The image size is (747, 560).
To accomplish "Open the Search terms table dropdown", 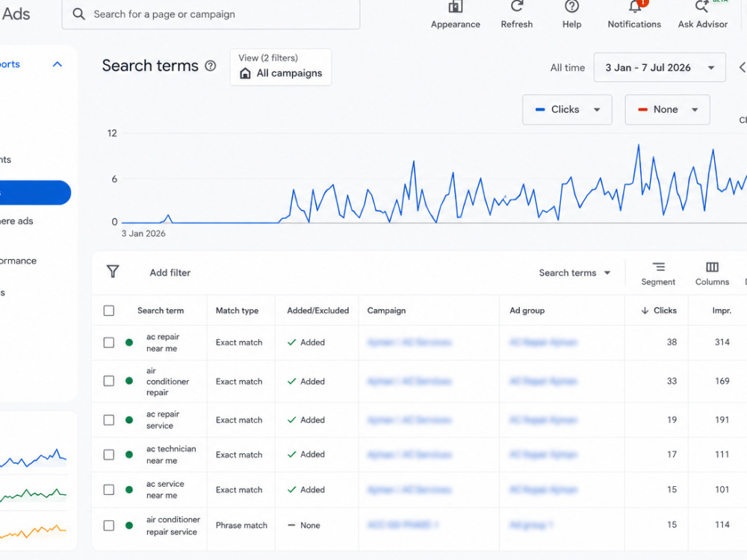I will pyautogui.click(x=574, y=273).
